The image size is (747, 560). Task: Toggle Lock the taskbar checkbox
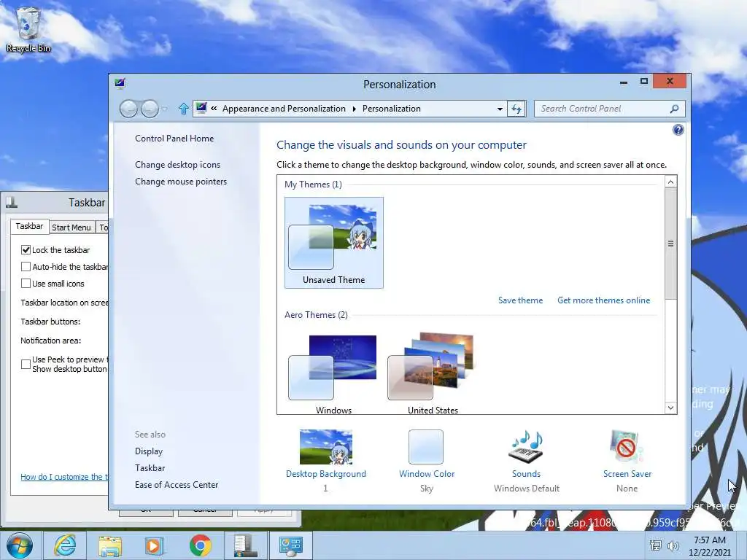click(26, 249)
